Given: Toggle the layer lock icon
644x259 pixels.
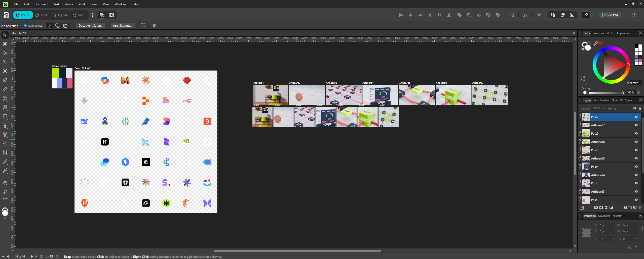Looking at the screenshot, I should coord(640,109).
